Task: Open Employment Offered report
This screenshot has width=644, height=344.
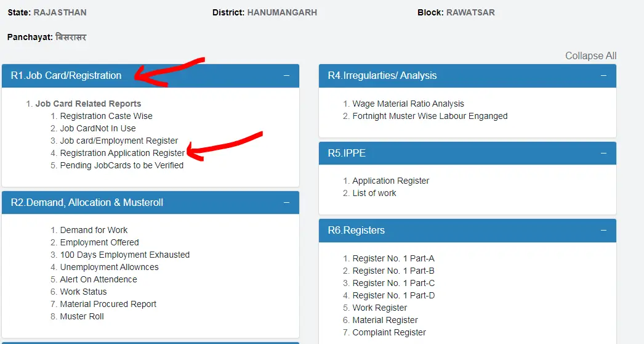Action: (x=99, y=242)
